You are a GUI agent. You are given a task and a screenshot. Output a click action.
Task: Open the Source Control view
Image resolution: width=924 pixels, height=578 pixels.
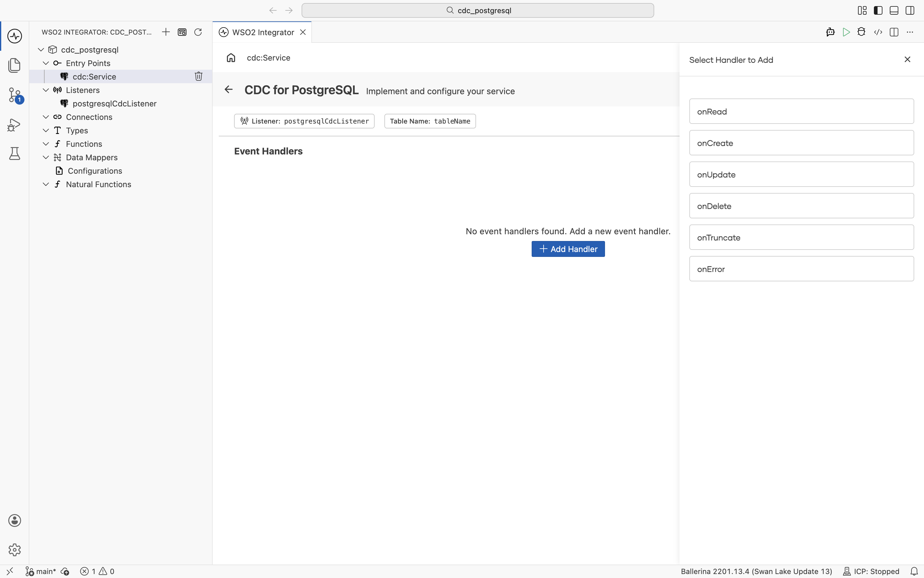point(14,95)
